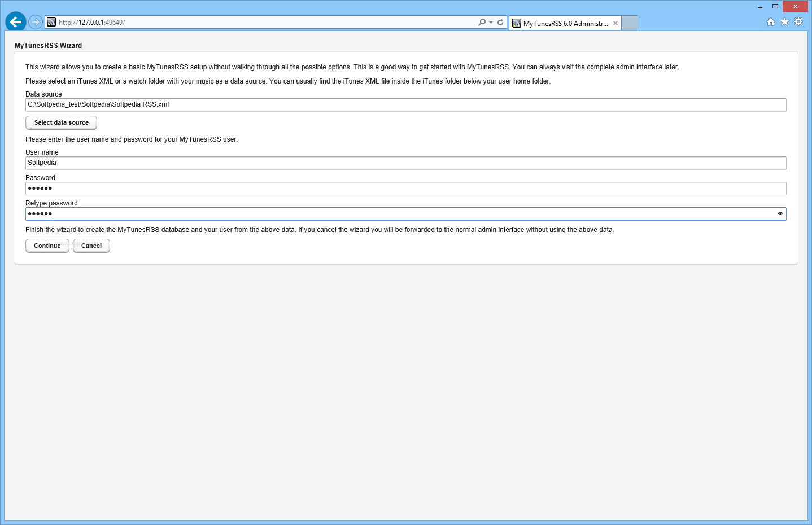Open the browser Home icon
This screenshot has width=812, height=525.
(x=771, y=22)
